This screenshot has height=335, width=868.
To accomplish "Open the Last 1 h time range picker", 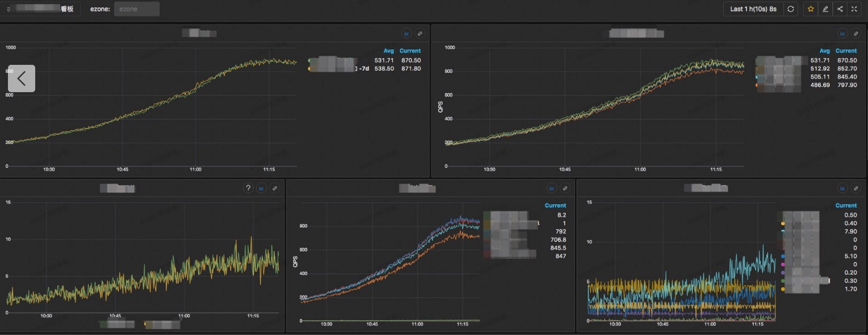I will click(753, 9).
